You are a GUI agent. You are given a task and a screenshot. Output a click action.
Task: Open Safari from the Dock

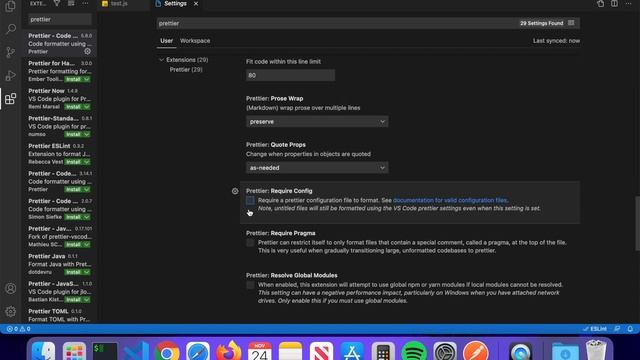198,351
